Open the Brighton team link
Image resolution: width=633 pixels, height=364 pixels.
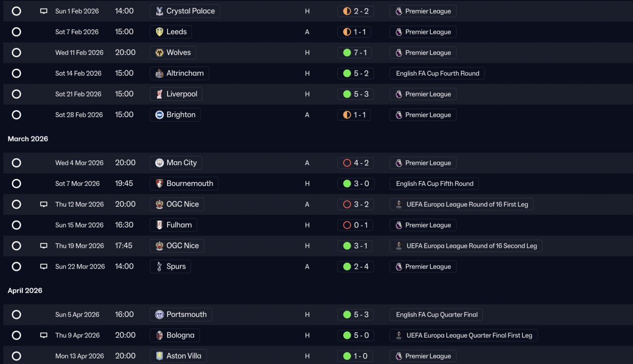[x=175, y=115]
